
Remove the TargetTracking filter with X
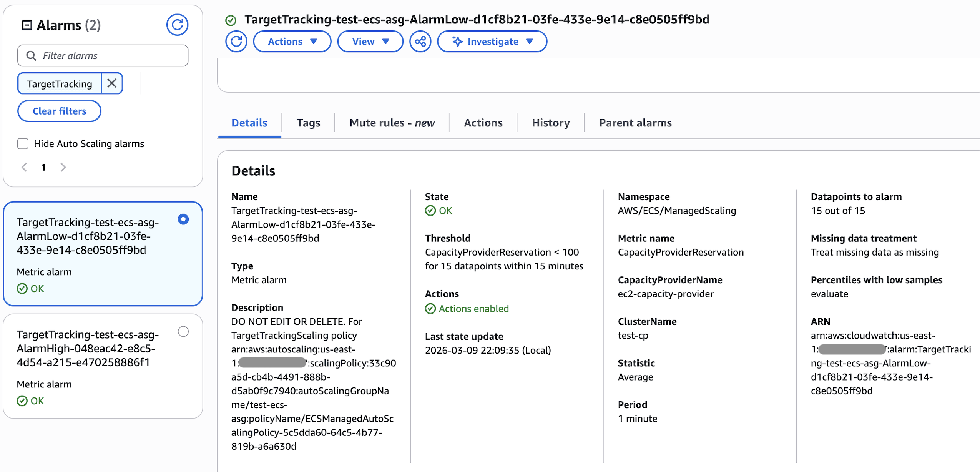(x=112, y=83)
